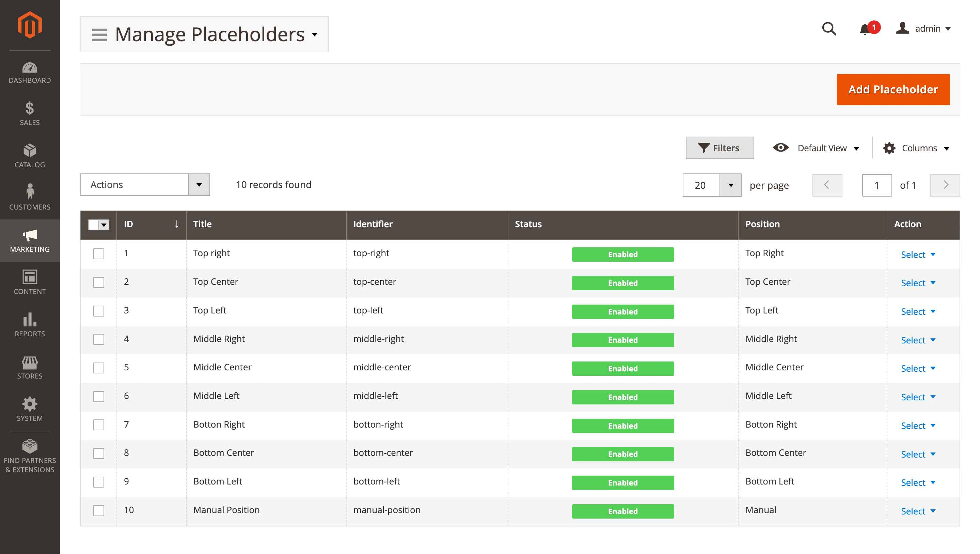This screenshot has height=554, width=980.
Task: Tick the checkbox for Manual Position row
Action: [98, 511]
